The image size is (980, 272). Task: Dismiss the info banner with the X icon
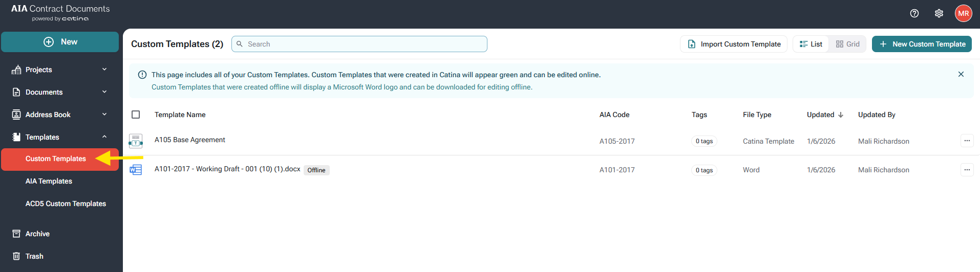961,75
